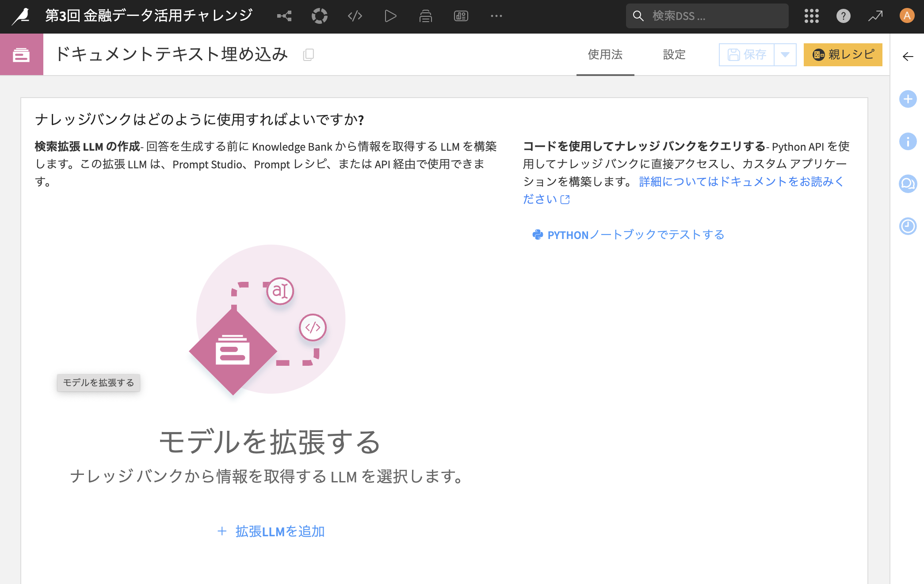
Task: Collapse the right panel with arrow
Action: click(x=908, y=57)
